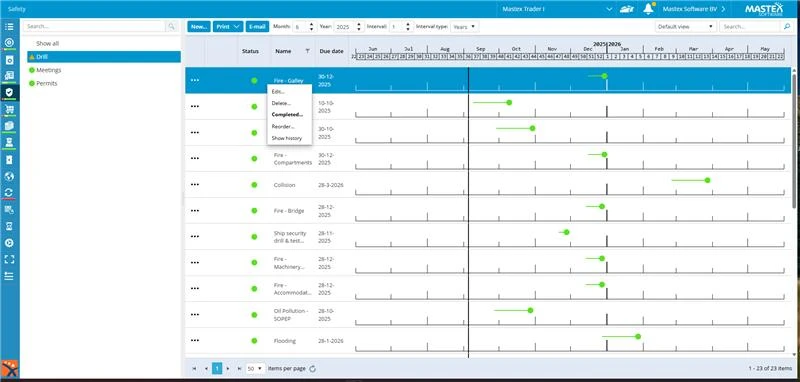The width and height of the screenshot is (800, 382).
Task: Click the E-mail button
Action: (257, 27)
